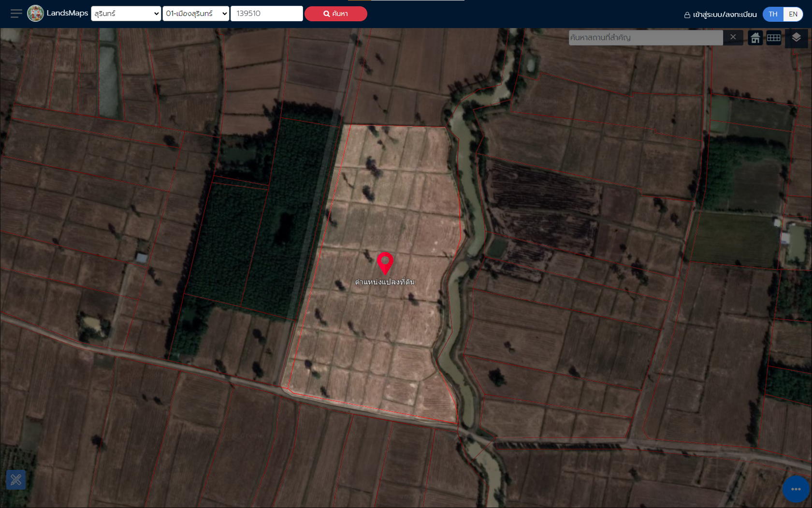Open the blue chat bubble

796,489
